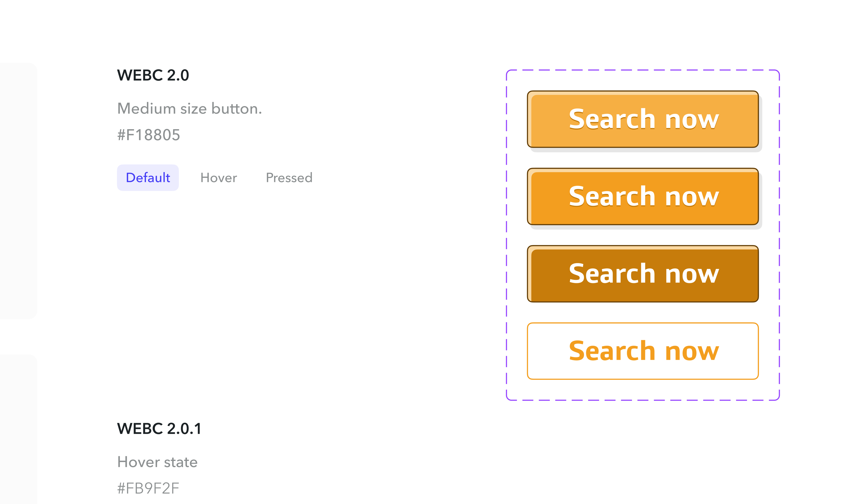Click the #FB9F2F hex color code
The width and height of the screenshot is (863, 504).
click(x=148, y=488)
